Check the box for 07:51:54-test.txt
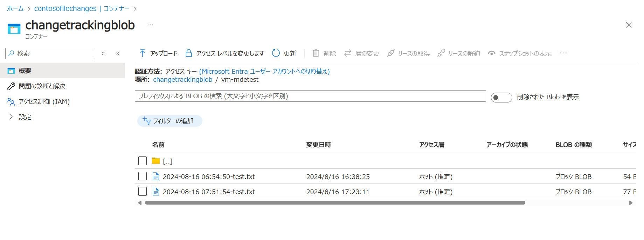 click(x=143, y=192)
